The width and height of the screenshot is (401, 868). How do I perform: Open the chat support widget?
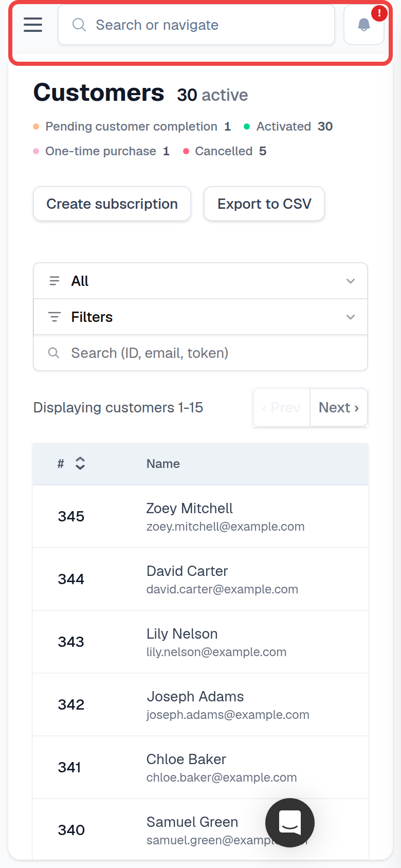coord(290,823)
